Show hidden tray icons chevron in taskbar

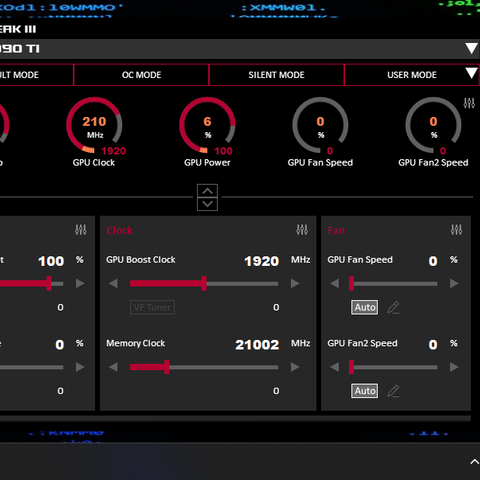point(474,462)
